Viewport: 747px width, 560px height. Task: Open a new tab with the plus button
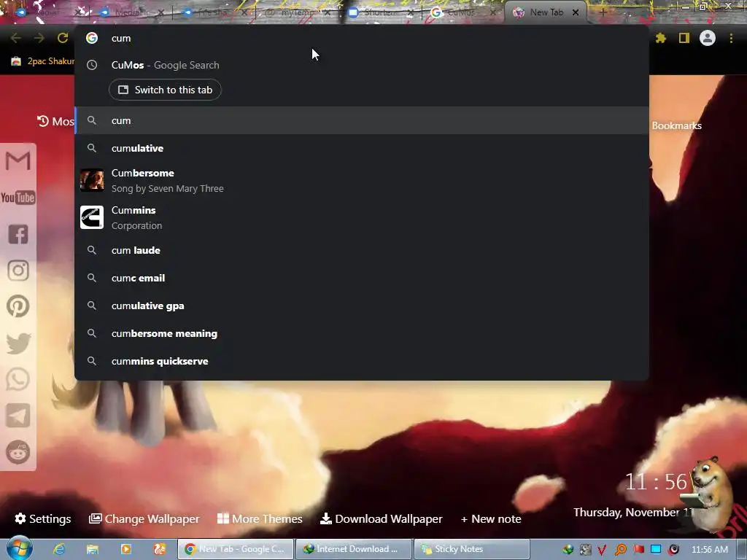point(603,12)
